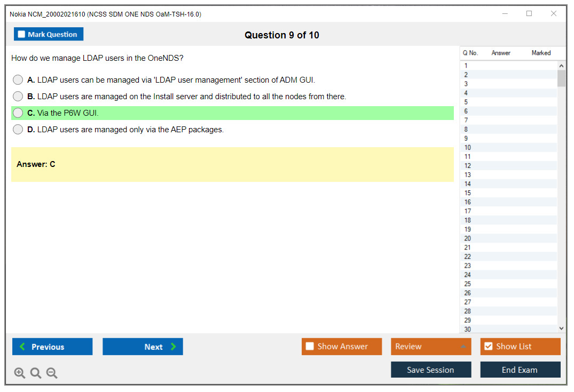Jump to question 9 in list
574x392 pixels.
point(466,139)
